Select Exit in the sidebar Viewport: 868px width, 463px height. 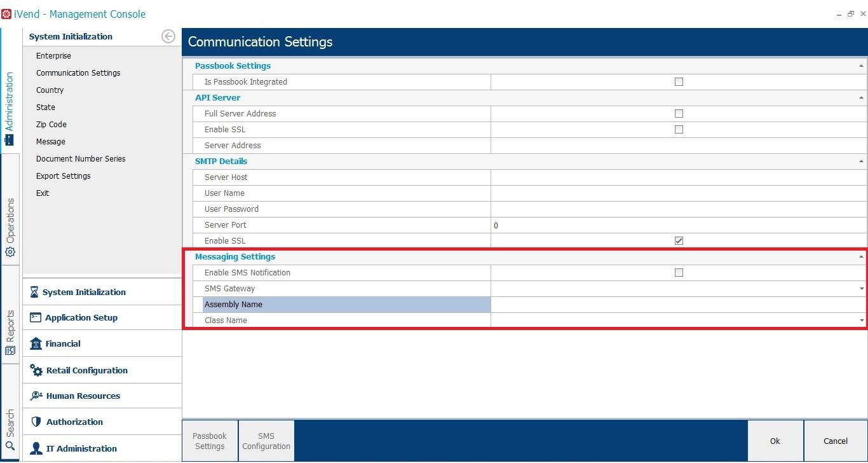[43, 193]
